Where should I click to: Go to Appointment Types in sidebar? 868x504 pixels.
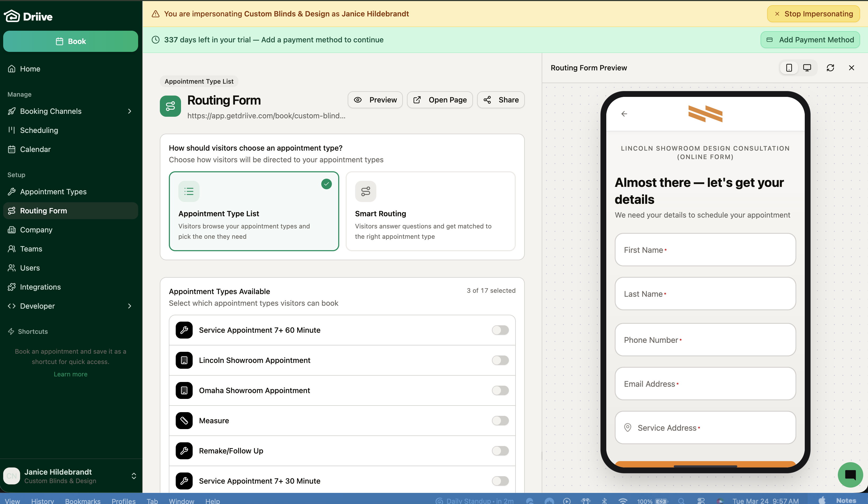point(53,192)
